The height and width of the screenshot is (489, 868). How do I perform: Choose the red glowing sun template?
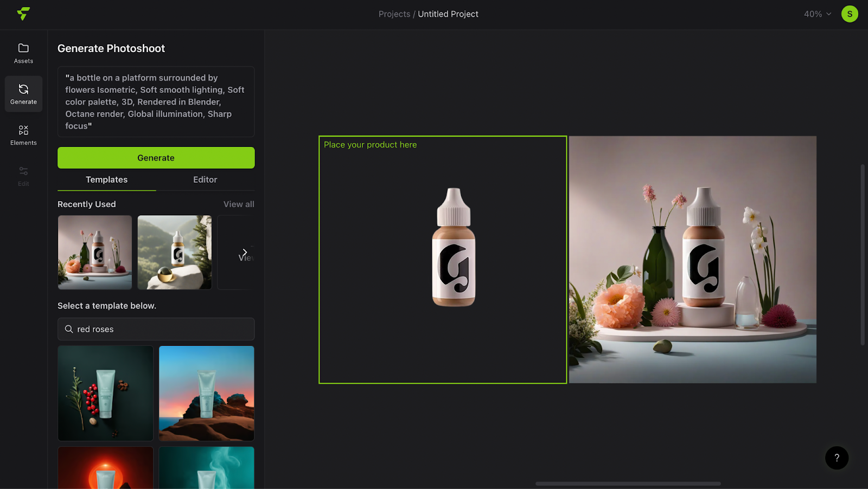point(106,468)
